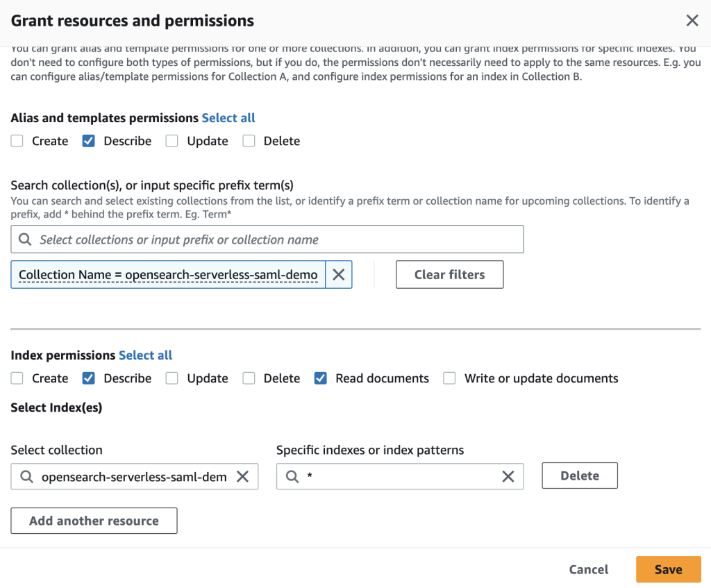Select all Index permissions
Screen dimensions: 711x588
point(145,355)
